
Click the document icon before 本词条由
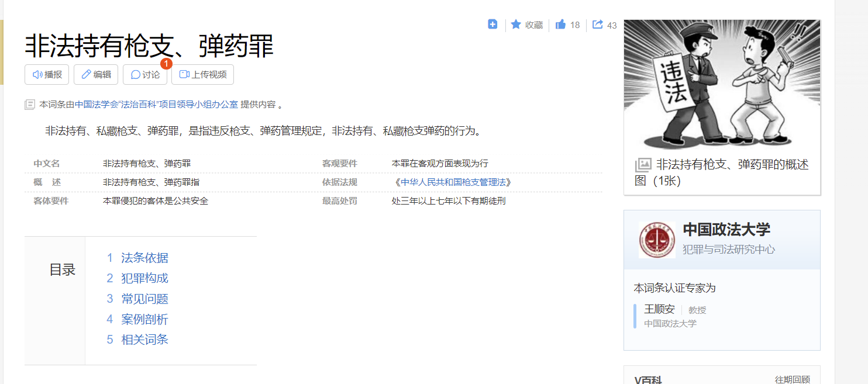point(30,105)
